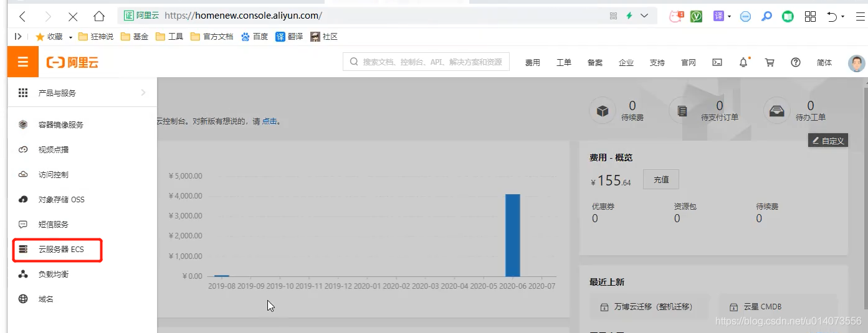Click the 点击 feedback link

point(269,121)
